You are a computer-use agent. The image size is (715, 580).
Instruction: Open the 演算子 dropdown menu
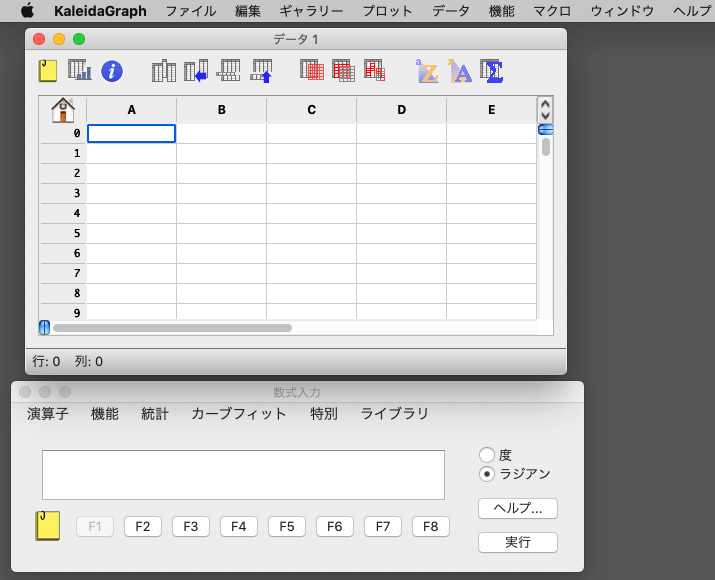point(48,414)
